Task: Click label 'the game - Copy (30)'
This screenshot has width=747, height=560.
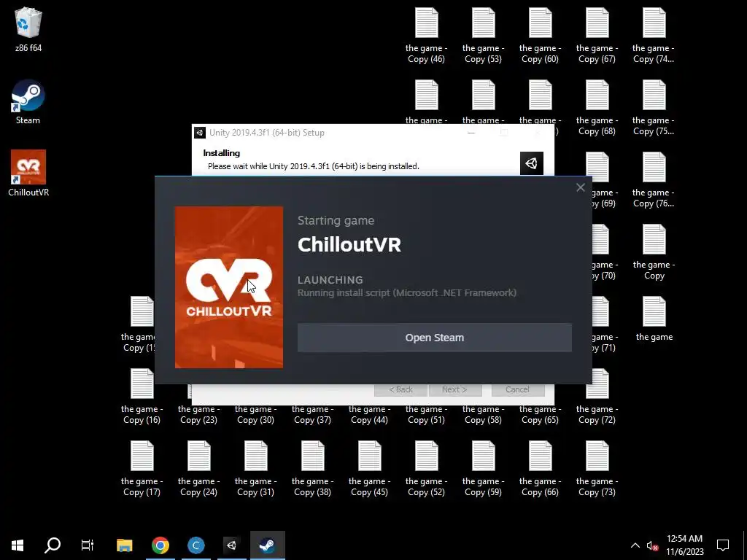Action: pos(255,415)
